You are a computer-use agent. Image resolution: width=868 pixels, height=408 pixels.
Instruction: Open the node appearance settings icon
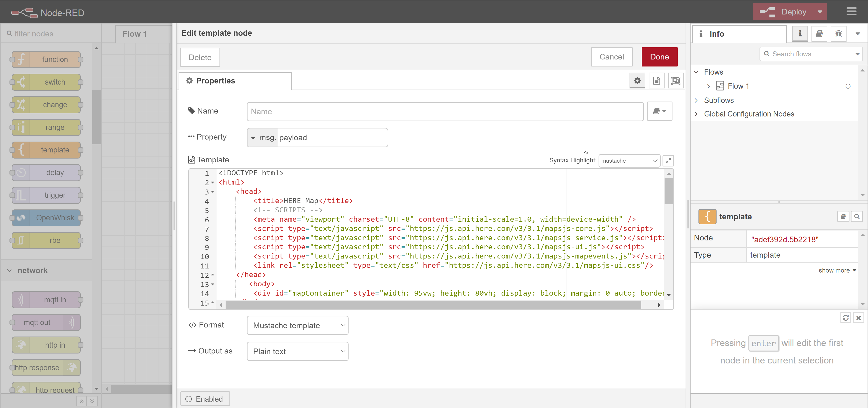676,81
